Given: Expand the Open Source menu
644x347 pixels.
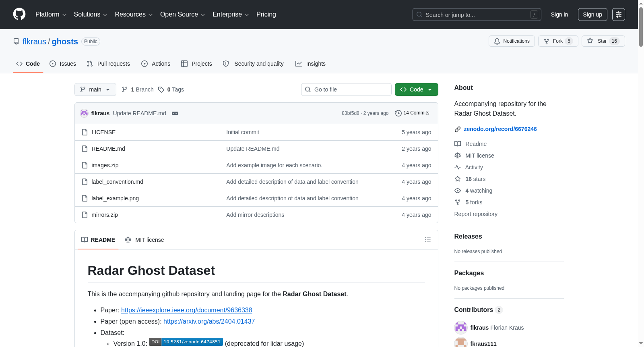Looking at the screenshot, I should [x=183, y=15].
